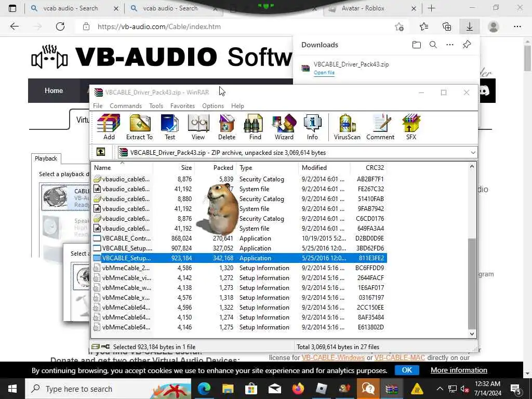Open the Options menu
Image resolution: width=532 pixels, height=399 pixels.
213,106
